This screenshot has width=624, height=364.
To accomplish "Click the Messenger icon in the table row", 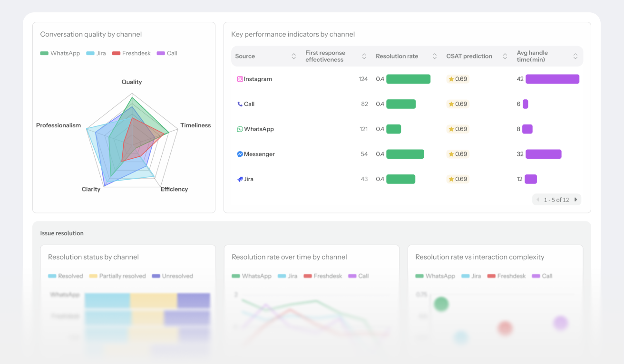I will 240,154.
